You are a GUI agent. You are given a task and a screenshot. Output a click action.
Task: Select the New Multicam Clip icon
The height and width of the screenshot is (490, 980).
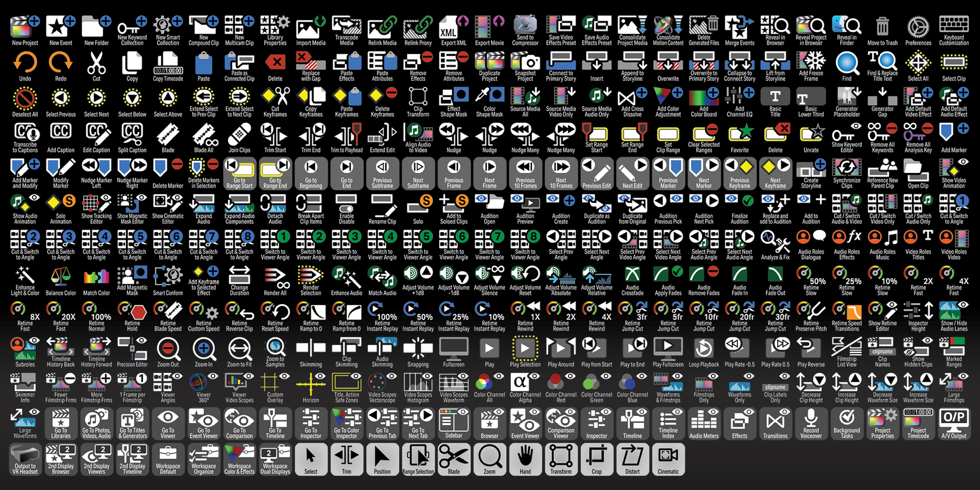[239, 31]
